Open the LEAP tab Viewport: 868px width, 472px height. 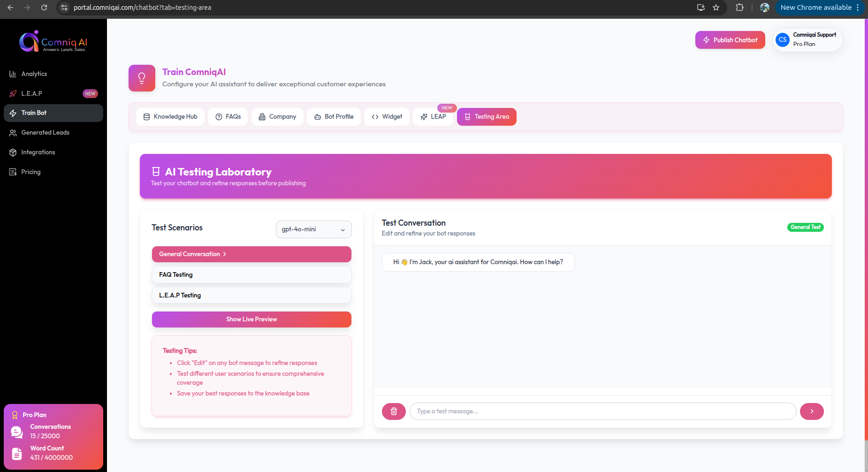(433, 117)
